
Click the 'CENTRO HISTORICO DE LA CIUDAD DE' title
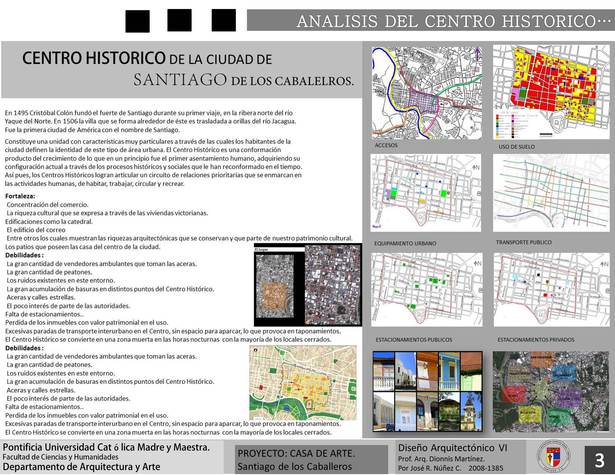point(147,58)
